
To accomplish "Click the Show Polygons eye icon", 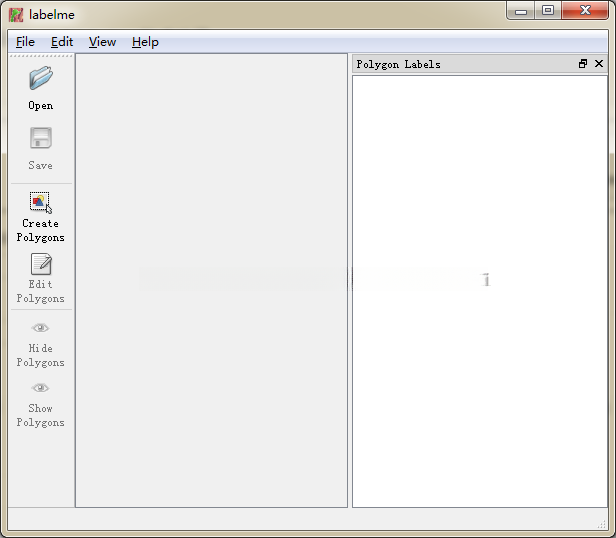I will click(x=40, y=388).
